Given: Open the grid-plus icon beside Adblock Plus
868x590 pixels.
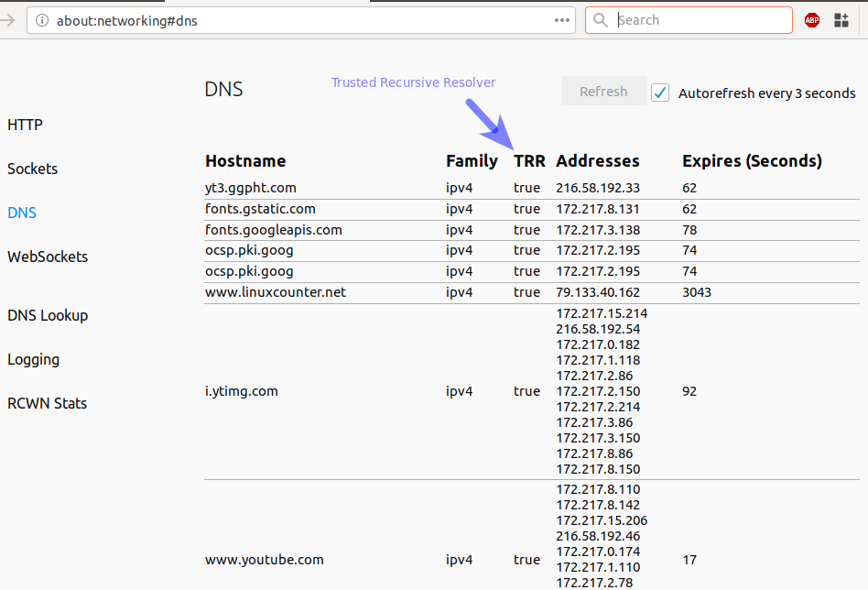Looking at the screenshot, I should (x=841, y=20).
